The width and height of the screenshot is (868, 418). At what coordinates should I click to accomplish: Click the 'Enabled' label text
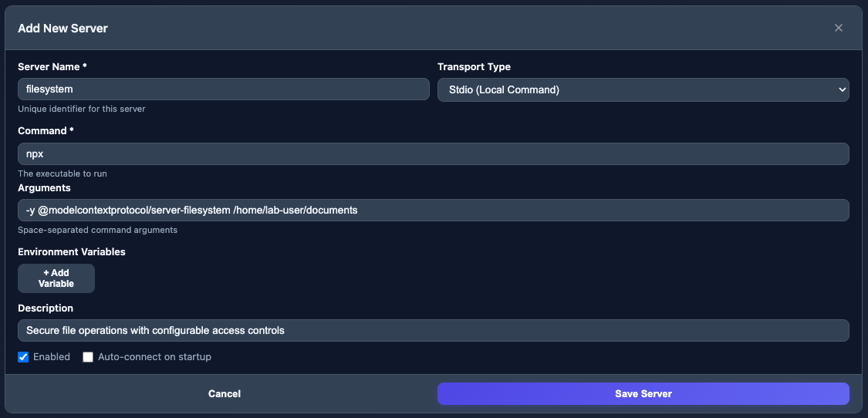point(52,357)
